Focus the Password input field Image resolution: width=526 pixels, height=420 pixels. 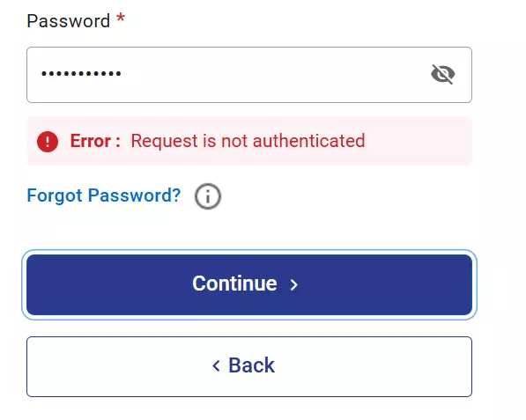249,75
